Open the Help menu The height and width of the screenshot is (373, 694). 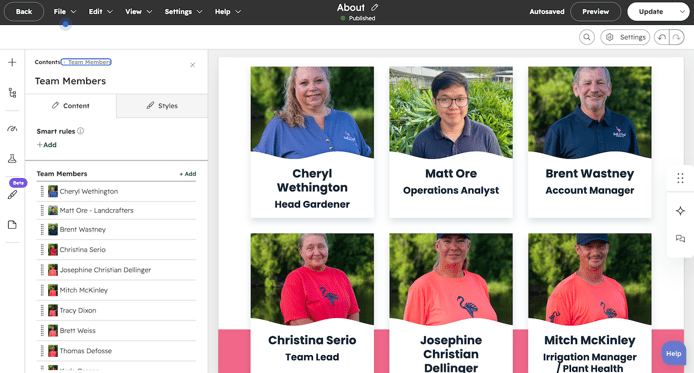tap(227, 12)
